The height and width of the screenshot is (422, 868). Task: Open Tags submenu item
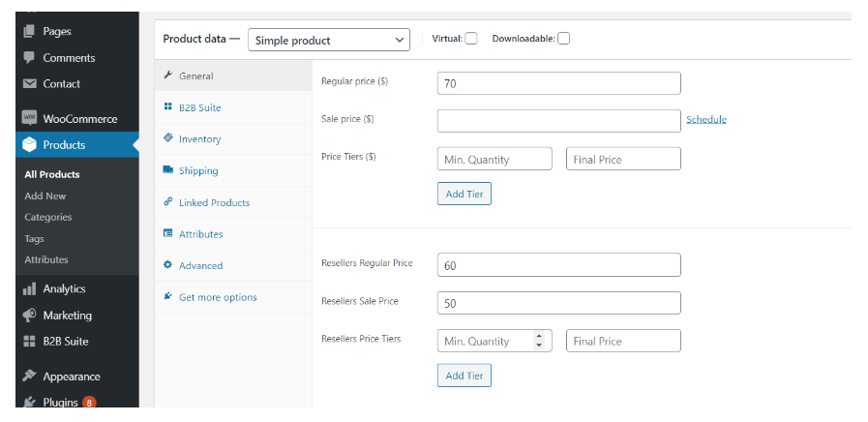point(34,239)
